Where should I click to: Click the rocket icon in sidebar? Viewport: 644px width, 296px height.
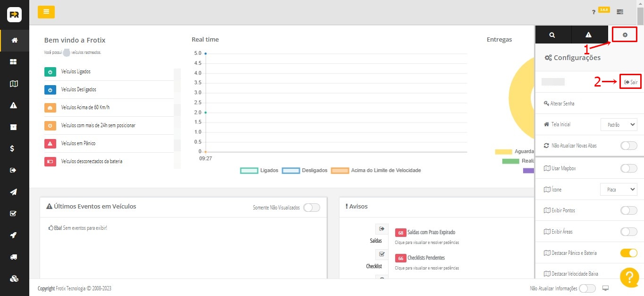(14, 235)
